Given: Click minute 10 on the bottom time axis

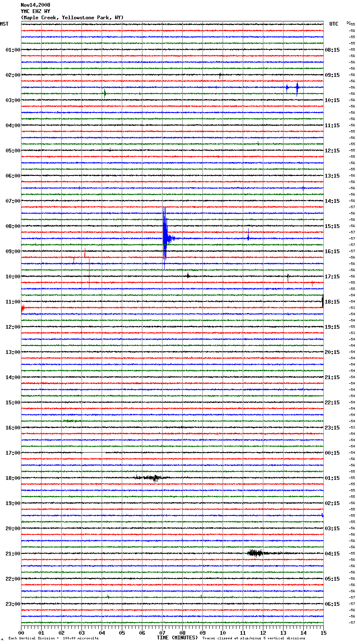Looking at the screenshot, I should click(223, 633).
